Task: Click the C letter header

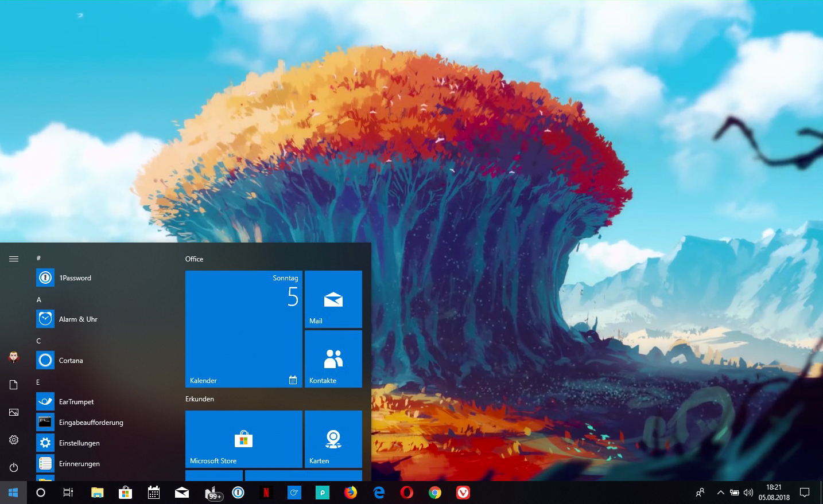Action: coord(38,341)
